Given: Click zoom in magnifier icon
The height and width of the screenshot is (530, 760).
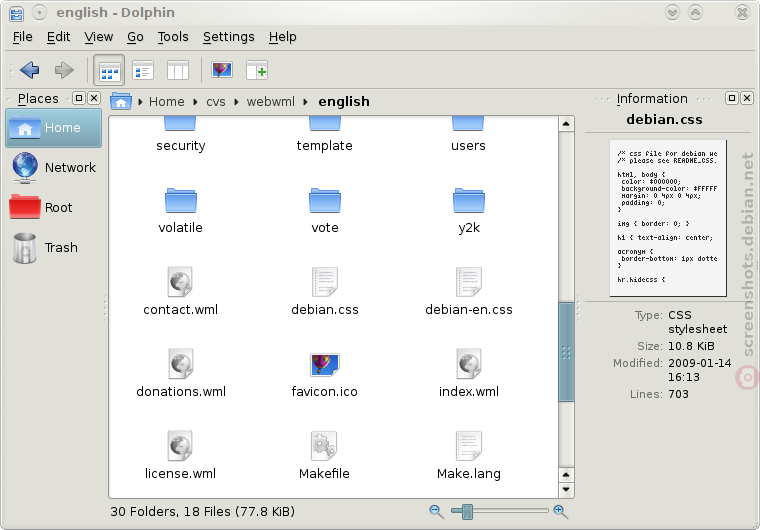Looking at the screenshot, I should pos(560,511).
